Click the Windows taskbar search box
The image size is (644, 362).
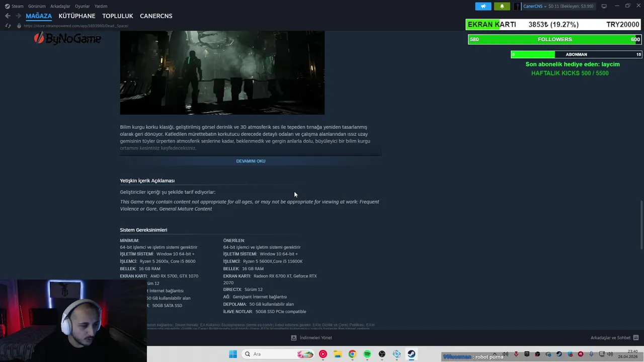[x=278, y=354]
